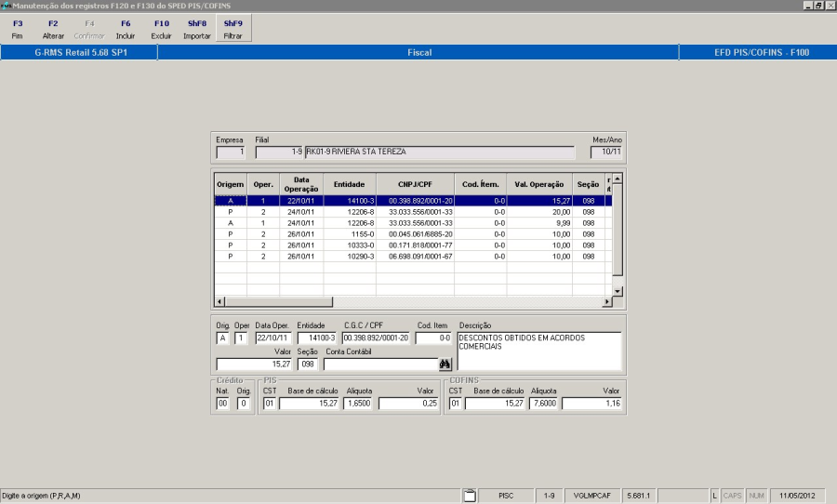Select row with entity 10333-0
The width and height of the screenshot is (837, 504).
coord(413,245)
